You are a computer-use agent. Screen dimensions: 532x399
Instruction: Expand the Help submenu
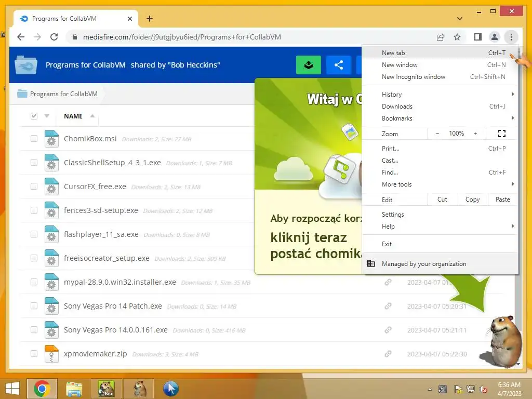tap(440, 227)
